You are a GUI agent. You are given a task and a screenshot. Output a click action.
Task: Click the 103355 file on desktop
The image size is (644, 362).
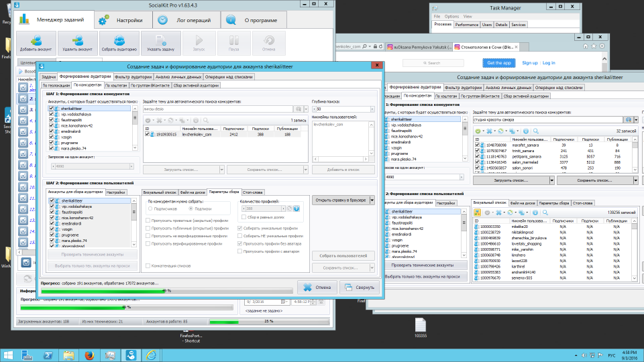coord(421,328)
